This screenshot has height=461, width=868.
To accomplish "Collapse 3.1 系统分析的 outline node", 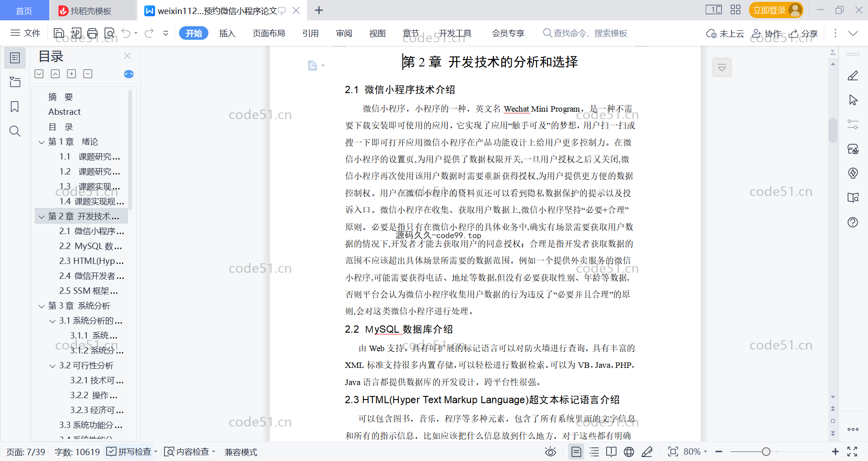I will coord(52,321).
